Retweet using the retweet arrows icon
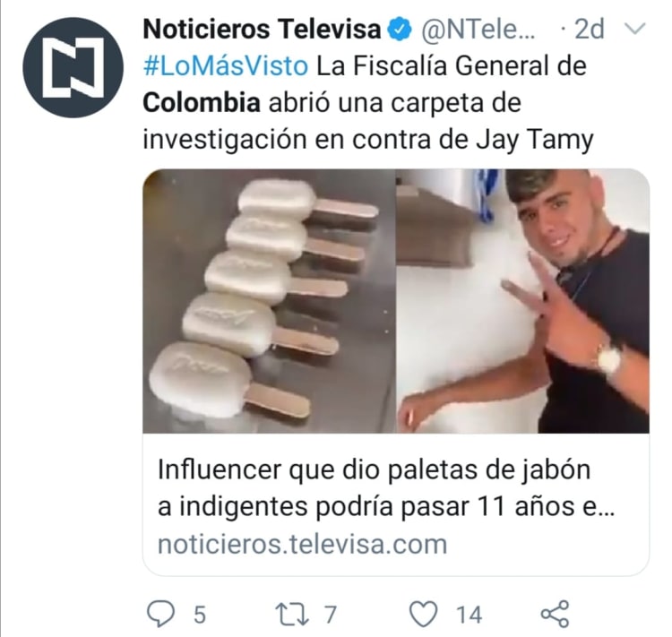 click(x=291, y=614)
